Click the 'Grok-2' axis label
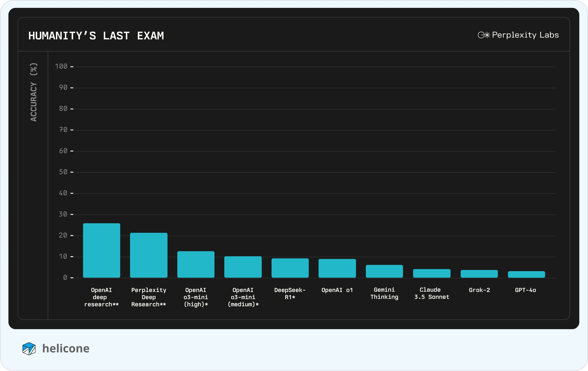 (x=479, y=290)
